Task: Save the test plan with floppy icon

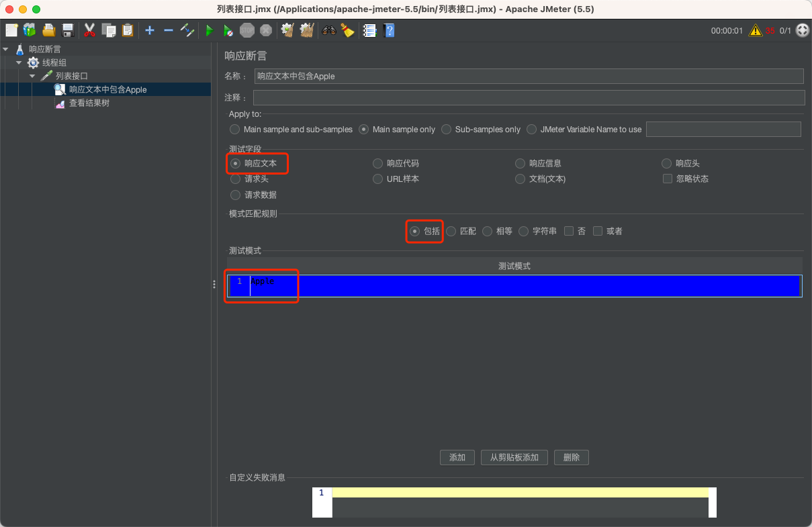Action: [67, 30]
